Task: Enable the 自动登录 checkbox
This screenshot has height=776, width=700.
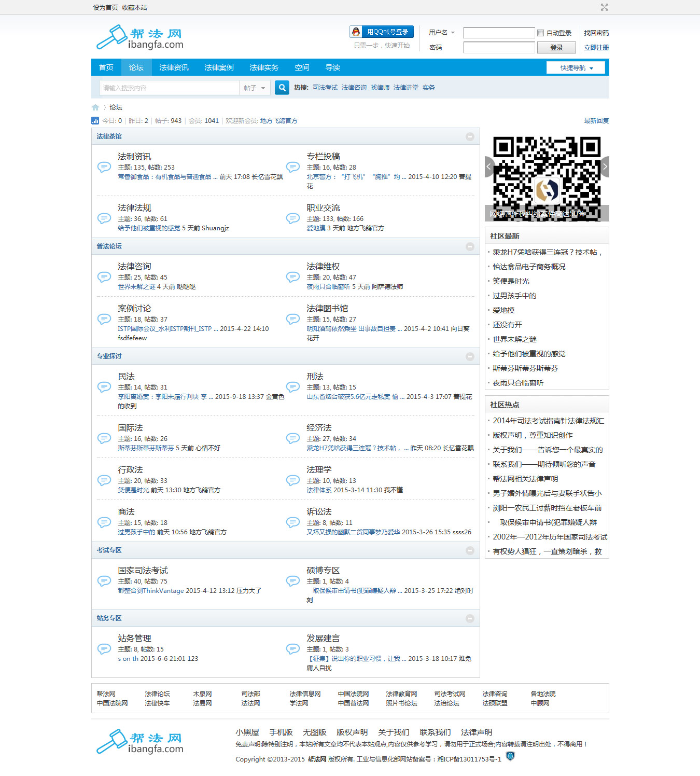Action: pyautogui.click(x=540, y=33)
